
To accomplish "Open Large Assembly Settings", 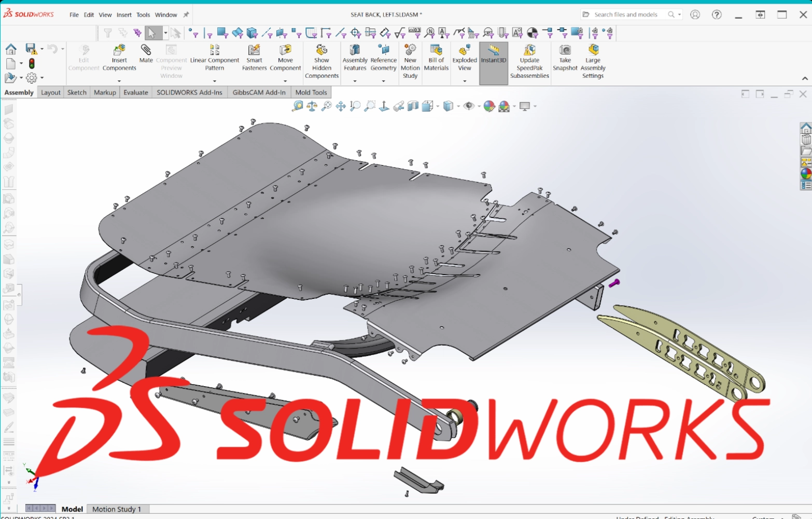I will [x=593, y=61].
